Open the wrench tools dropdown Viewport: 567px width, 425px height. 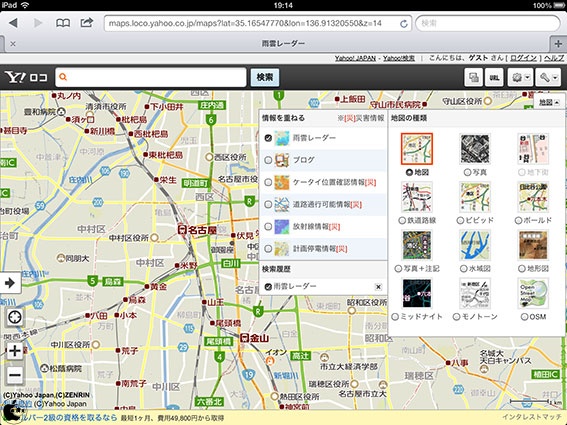548,77
